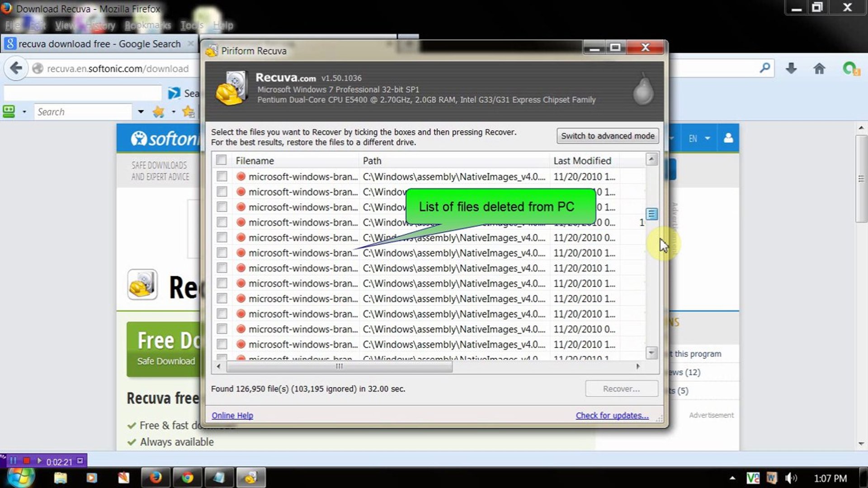Click the globe site icon in Firefox address bar
Screen dimensions: 868x488
38,69
